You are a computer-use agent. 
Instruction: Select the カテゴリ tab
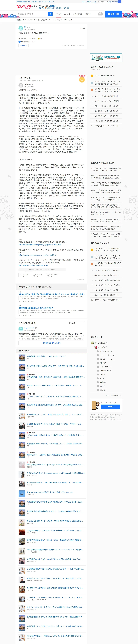click(x=58, y=14)
